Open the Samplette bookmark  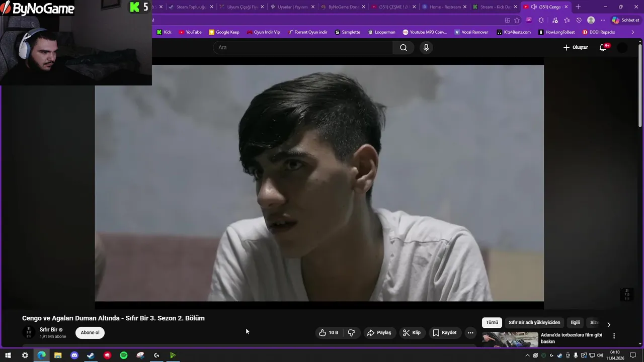coord(348,32)
